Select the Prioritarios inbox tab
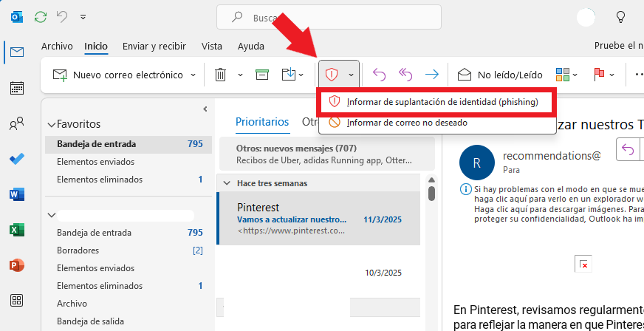644x331 pixels. 262,122
